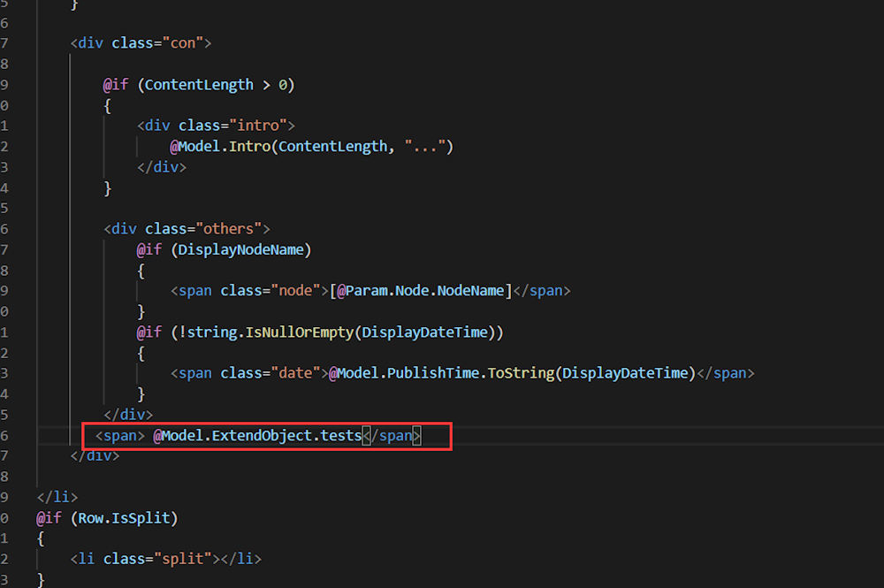
Task: Click the Row.IsSplit condition
Action: point(126,517)
